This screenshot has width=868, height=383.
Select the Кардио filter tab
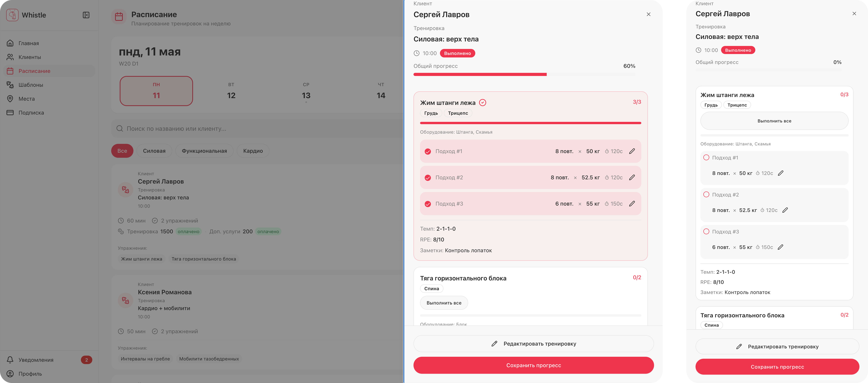pyautogui.click(x=253, y=151)
